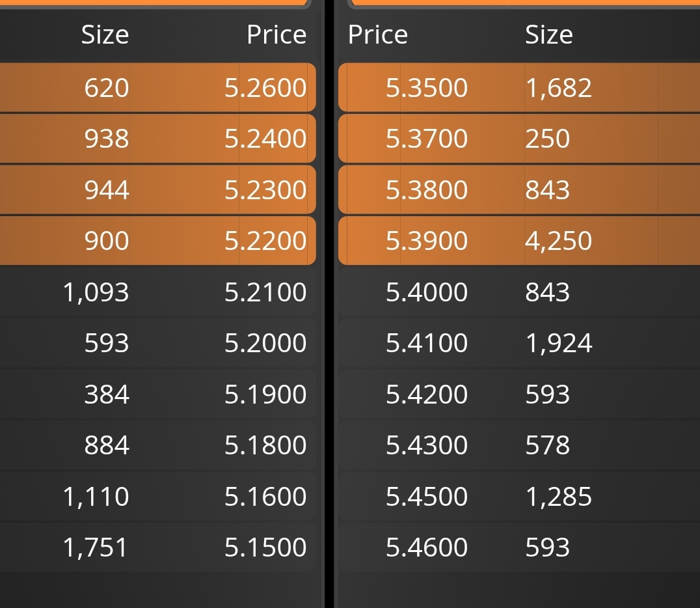700x608 pixels.
Task: Click bid price 5.1900
Action: [265, 394]
